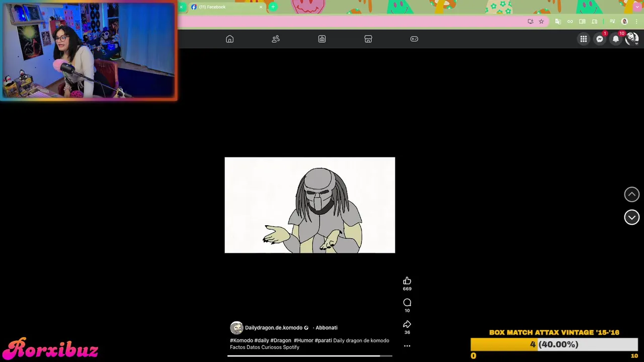This screenshot has height=362, width=644.
Task: Open a new browser tab with the plus button
Action: 273,7
